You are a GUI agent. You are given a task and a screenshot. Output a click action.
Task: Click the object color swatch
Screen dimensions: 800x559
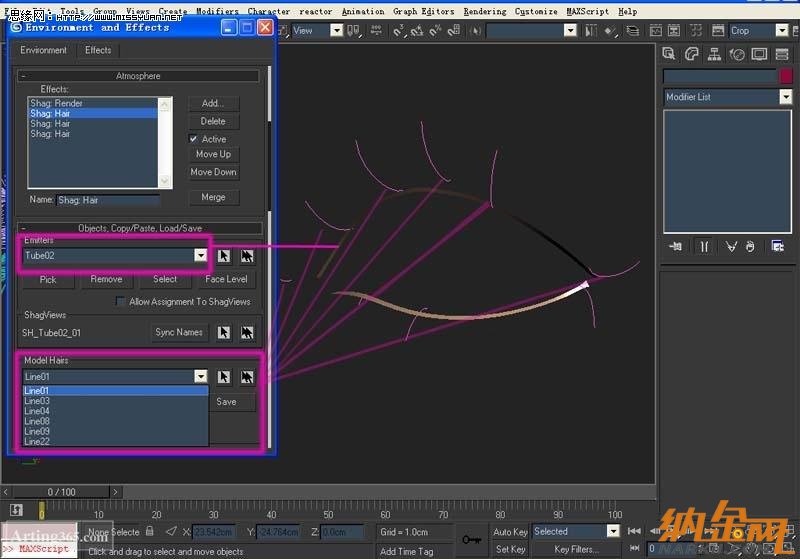[x=786, y=76]
